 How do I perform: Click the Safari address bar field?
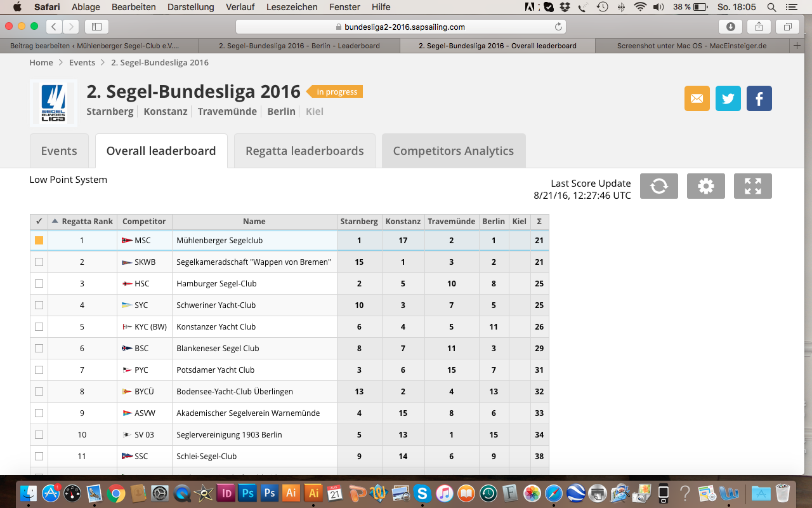pyautogui.click(x=400, y=27)
